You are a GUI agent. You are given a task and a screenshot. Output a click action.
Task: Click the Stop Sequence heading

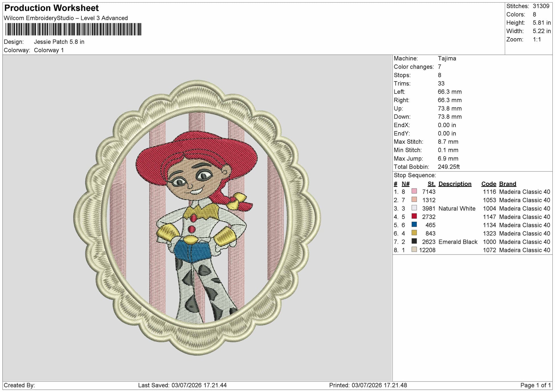pos(415,175)
